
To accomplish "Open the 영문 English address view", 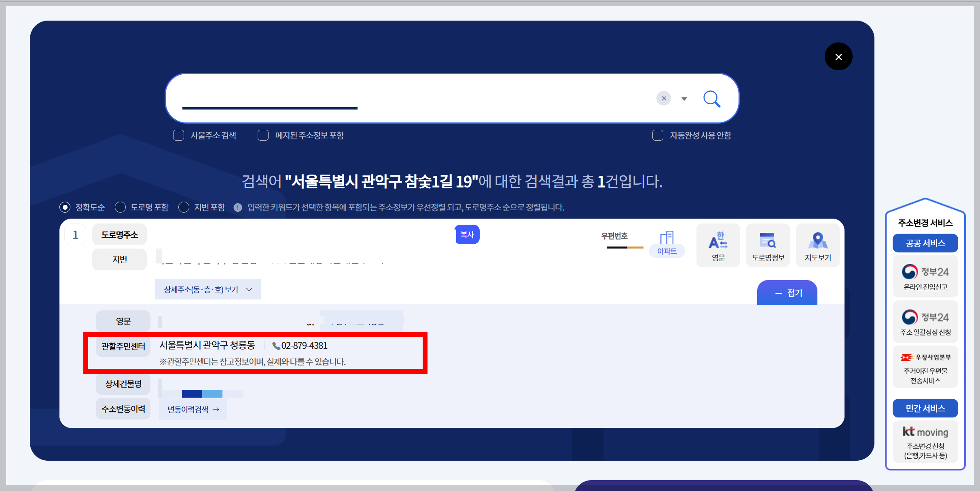I will click(x=718, y=244).
